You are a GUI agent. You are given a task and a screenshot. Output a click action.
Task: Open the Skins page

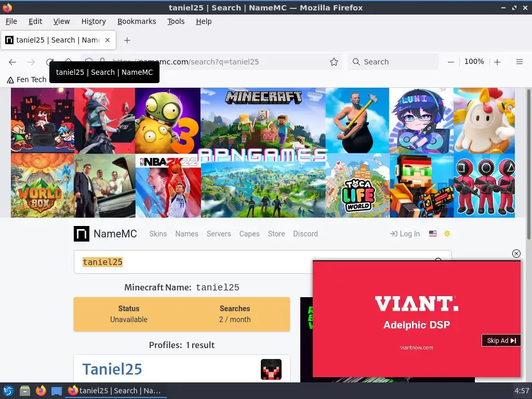[x=158, y=234]
